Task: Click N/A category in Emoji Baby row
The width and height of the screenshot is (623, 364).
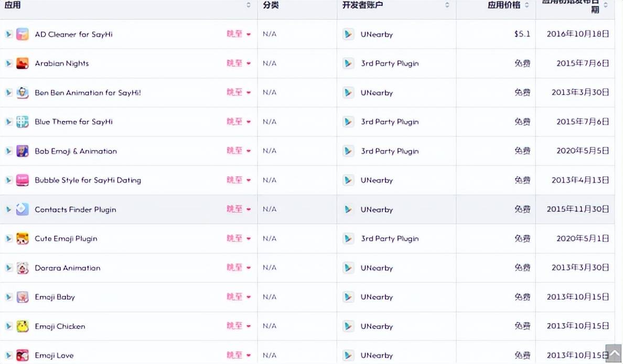Action: coord(270,297)
